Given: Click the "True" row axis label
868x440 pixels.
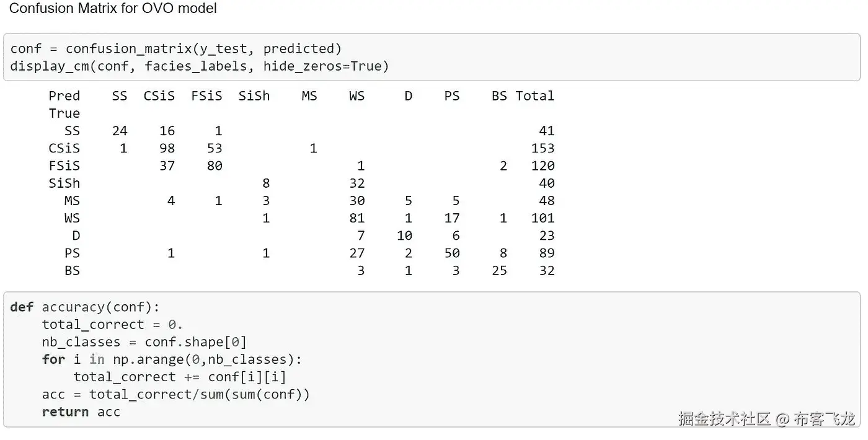Looking at the screenshot, I should tap(64, 113).
